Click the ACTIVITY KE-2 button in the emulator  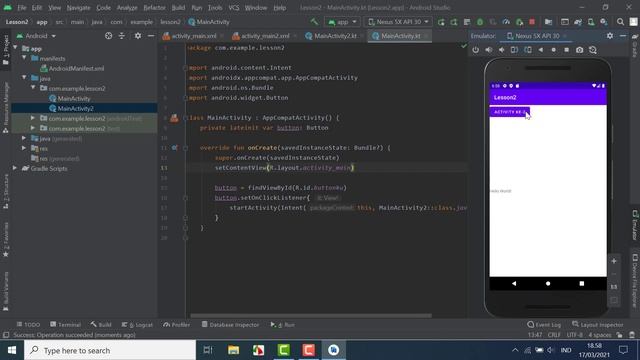tap(509, 111)
